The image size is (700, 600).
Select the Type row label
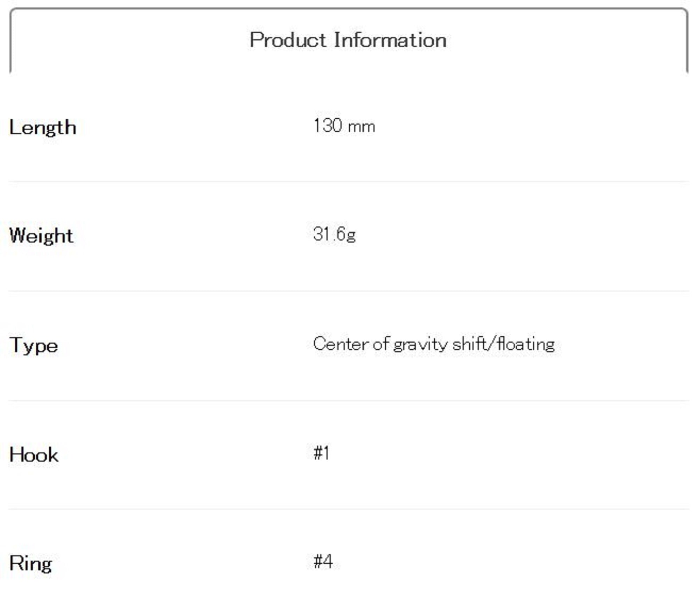pos(34,346)
